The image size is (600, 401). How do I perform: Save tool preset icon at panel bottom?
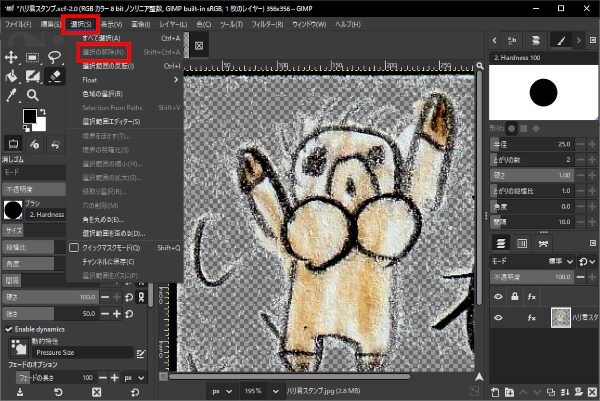coord(20,392)
